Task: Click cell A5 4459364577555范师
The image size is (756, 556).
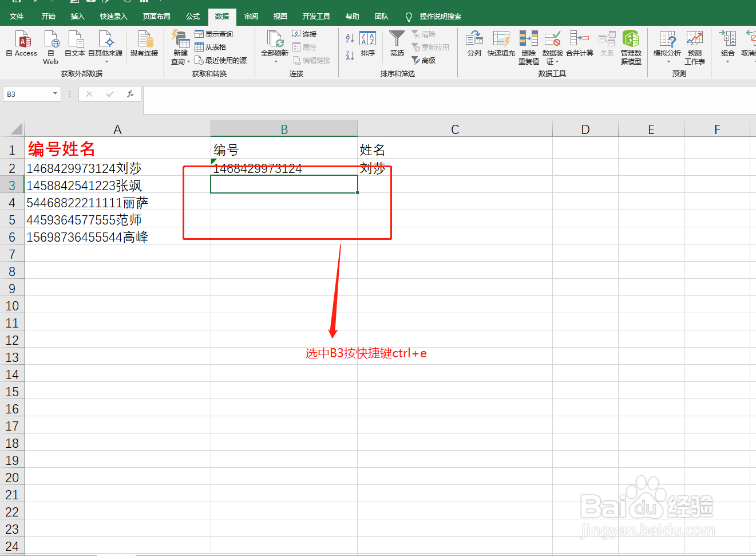Action: tap(117, 219)
